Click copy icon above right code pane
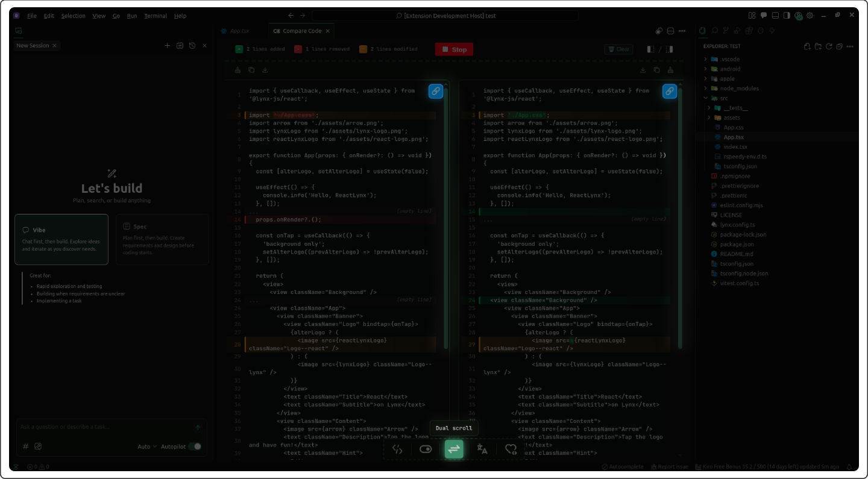Image resolution: width=868 pixels, height=479 pixels. 656,70
